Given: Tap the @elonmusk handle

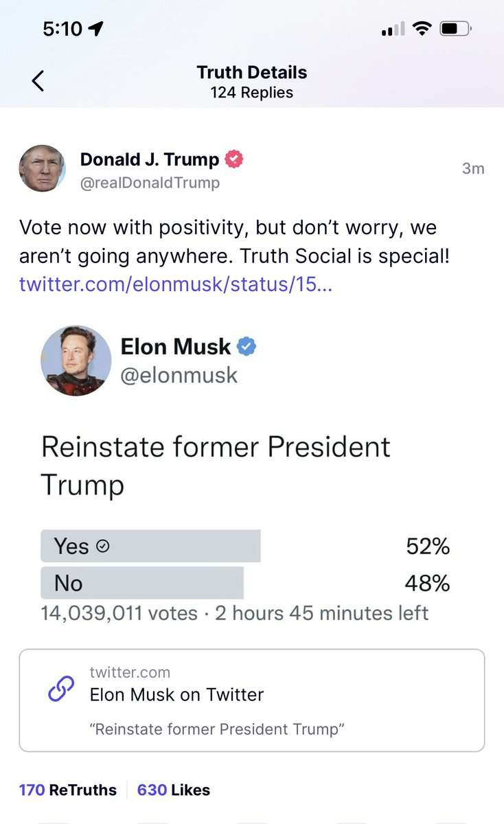Looking at the screenshot, I should tap(179, 375).
